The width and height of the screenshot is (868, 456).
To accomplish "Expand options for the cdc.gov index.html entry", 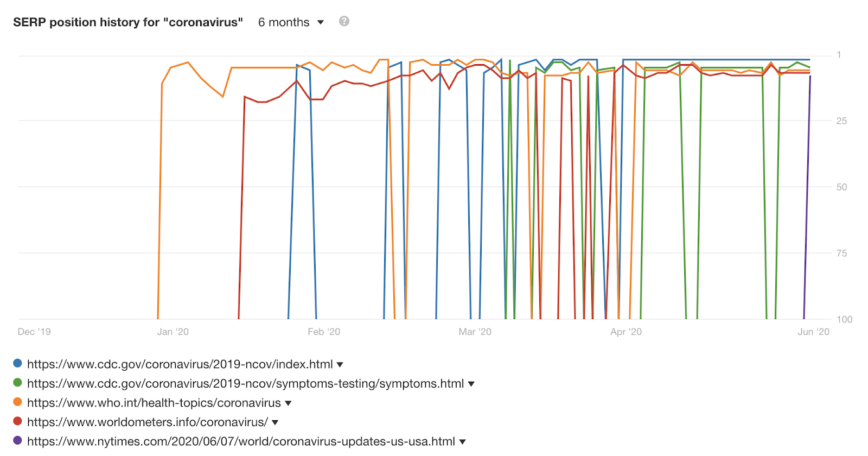I will (x=341, y=364).
